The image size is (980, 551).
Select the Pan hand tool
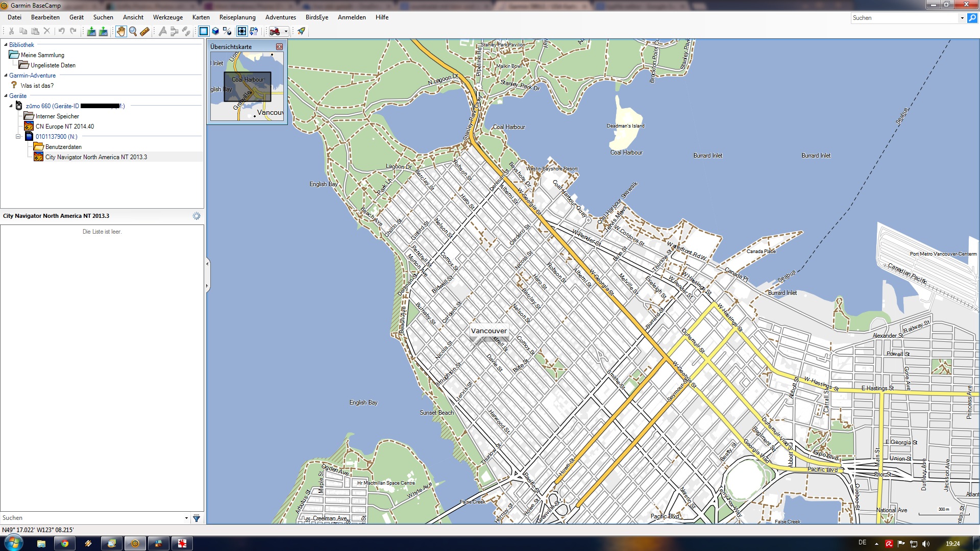tap(120, 32)
